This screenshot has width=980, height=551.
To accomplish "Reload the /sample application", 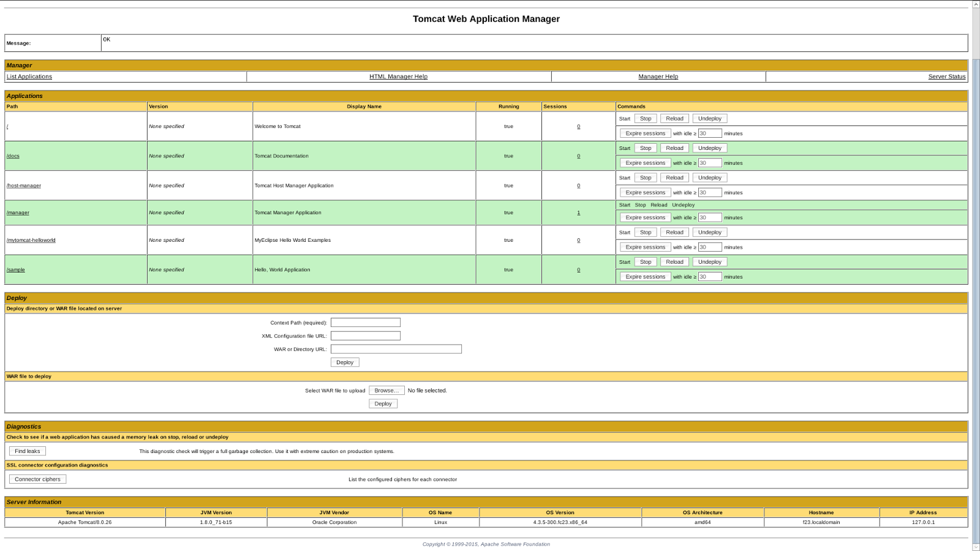I will (674, 262).
